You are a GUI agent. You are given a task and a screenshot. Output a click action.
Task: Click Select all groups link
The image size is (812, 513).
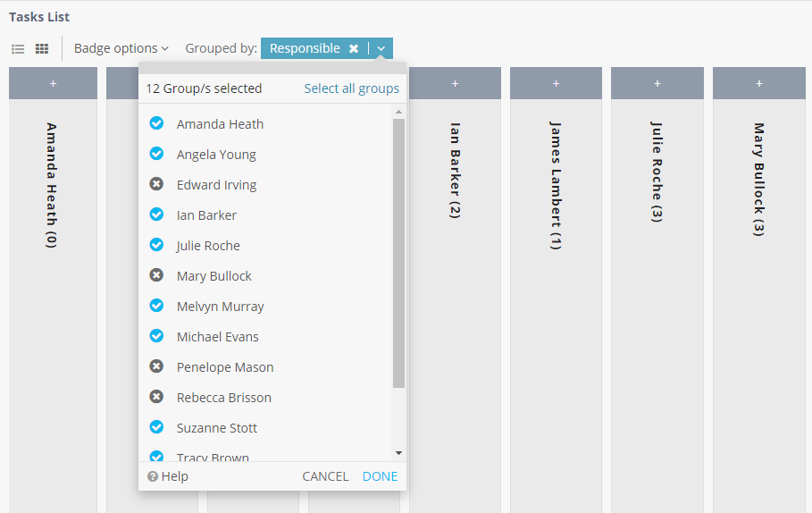pos(351,88)
